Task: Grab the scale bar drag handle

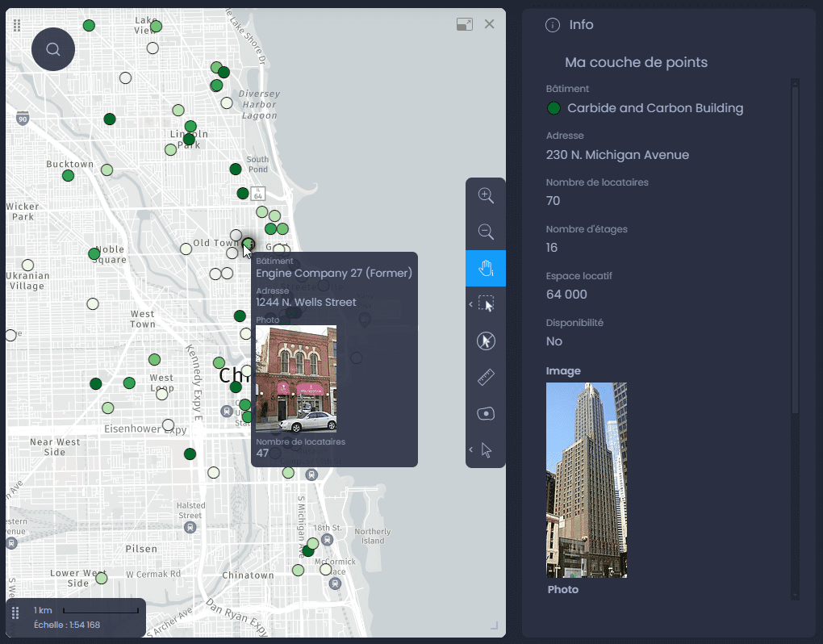Action: 15,613
